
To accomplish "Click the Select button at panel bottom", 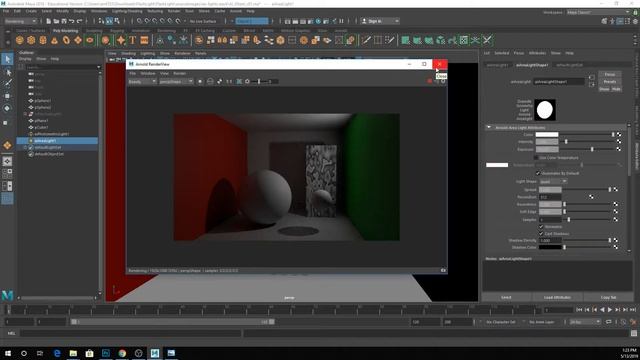I will tap(507, 298).
